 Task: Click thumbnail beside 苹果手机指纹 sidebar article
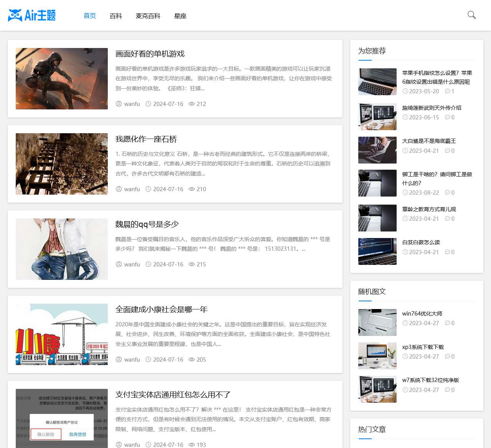pyautogui.click(x=377, y=82)
